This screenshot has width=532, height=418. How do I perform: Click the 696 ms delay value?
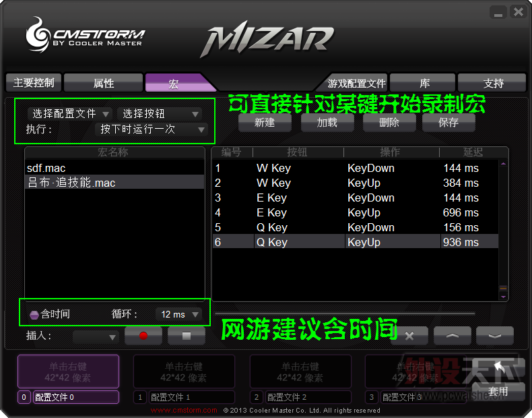click(x=461, y=212)
